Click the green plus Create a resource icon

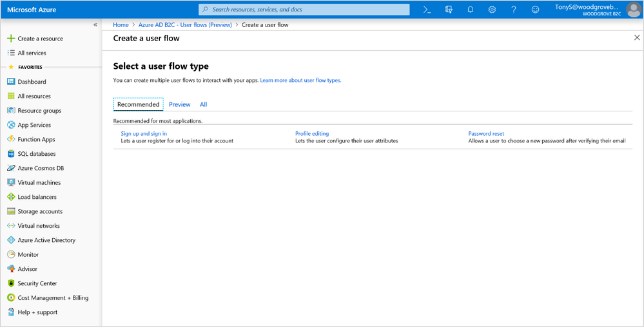[x=11, y=39]
